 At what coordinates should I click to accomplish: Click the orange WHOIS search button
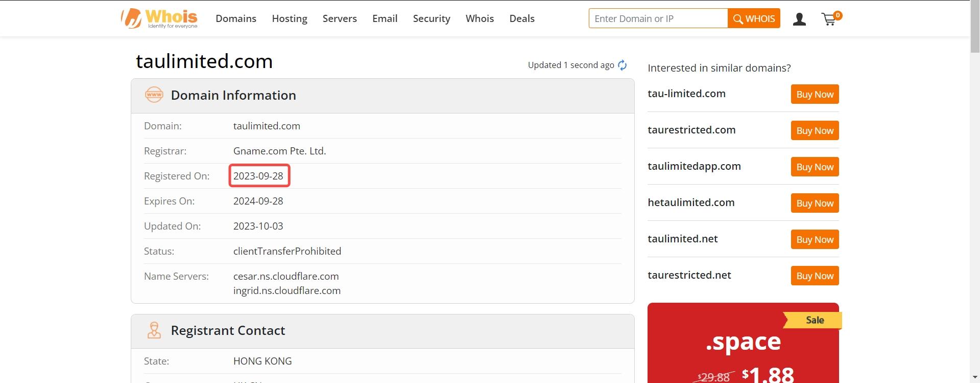(754, 18)
